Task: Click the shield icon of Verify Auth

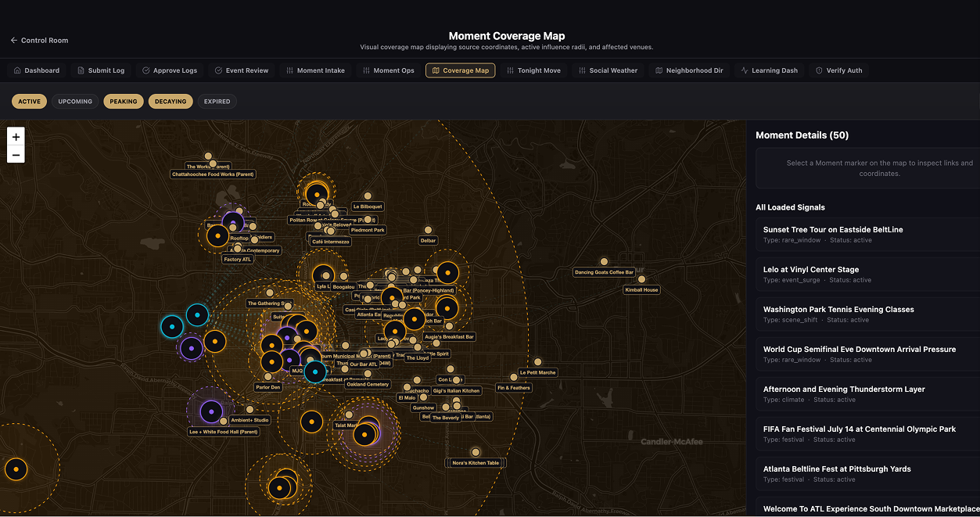Action: tap(819, 70)
